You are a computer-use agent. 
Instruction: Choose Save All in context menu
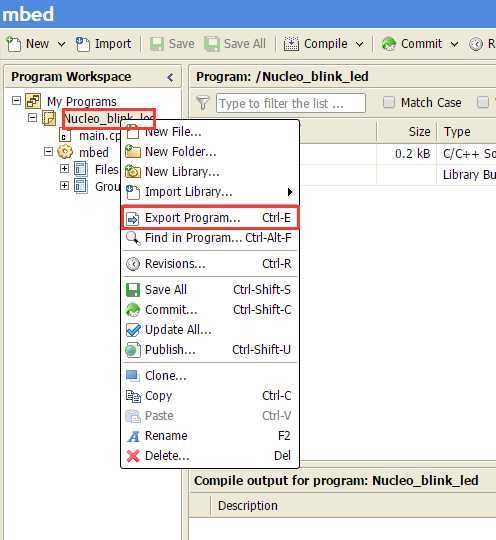tap(210, 290)
